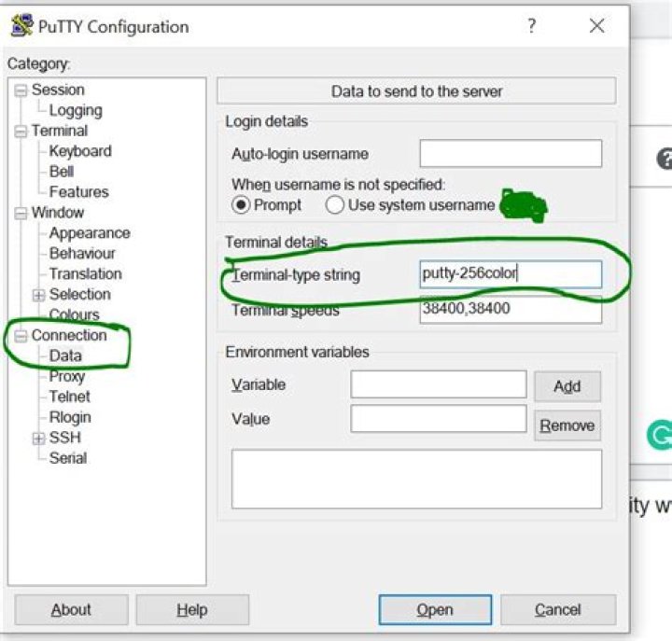The image size is (672, 641).
Task: Open the Colours category
Action: pyautogui.click(x=74, y=314)
